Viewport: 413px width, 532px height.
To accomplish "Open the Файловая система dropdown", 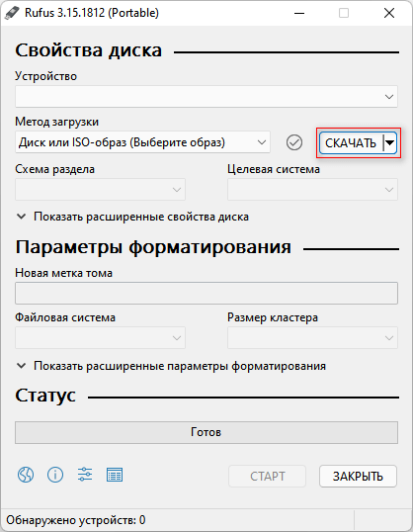I will [x=101, y=337].
